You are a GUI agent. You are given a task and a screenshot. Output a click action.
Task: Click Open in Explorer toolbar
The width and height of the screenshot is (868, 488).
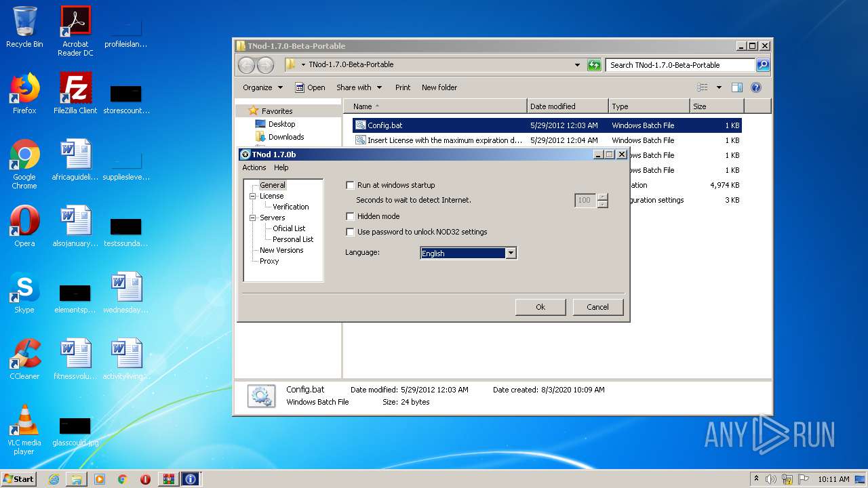(x=310, y=87)
